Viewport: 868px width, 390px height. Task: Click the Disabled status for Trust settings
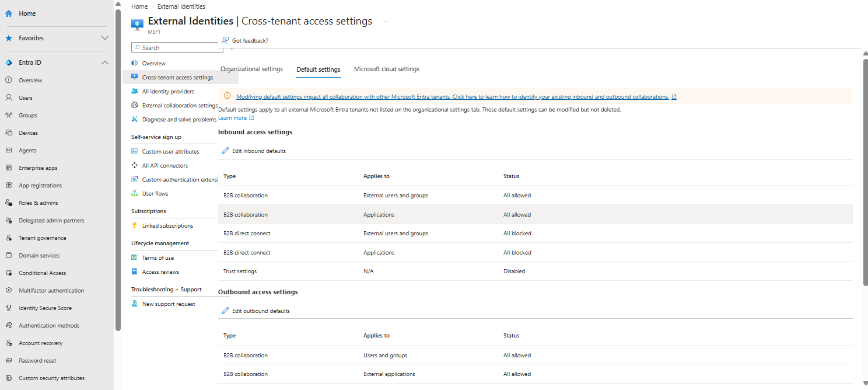[514, 271]
